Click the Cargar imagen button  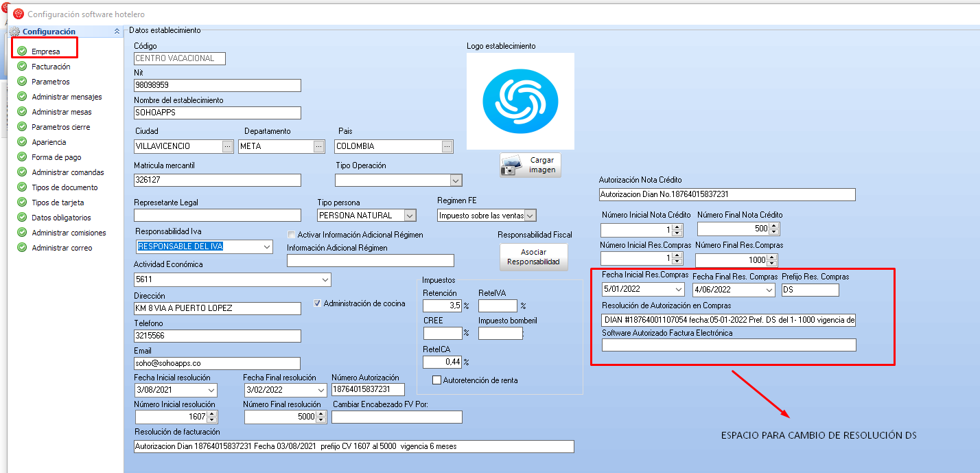530,165
